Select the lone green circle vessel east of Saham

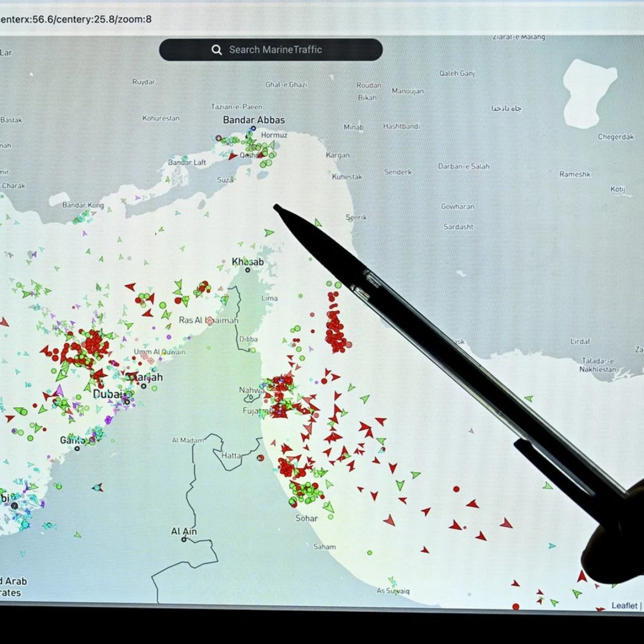point(369,553)
